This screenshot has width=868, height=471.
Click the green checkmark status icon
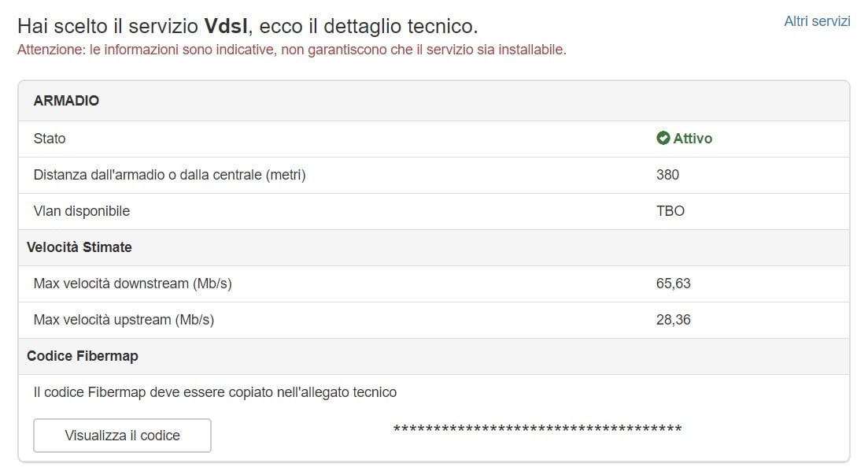tap(663, 139)
